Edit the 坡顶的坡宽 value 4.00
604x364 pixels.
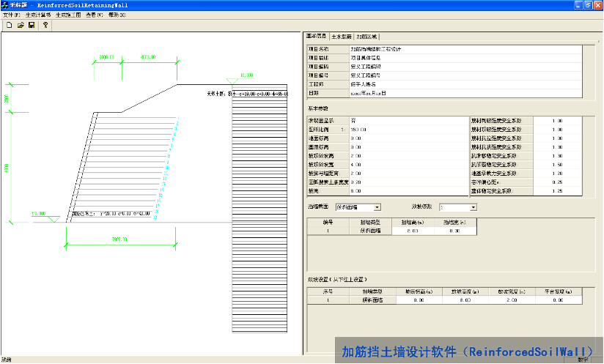[409, 165]
